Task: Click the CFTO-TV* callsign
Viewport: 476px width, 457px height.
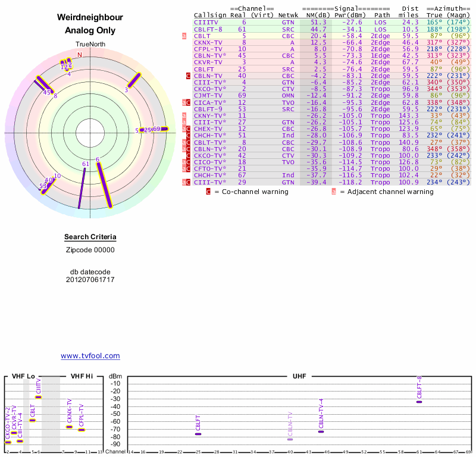Action: (210, 169)
